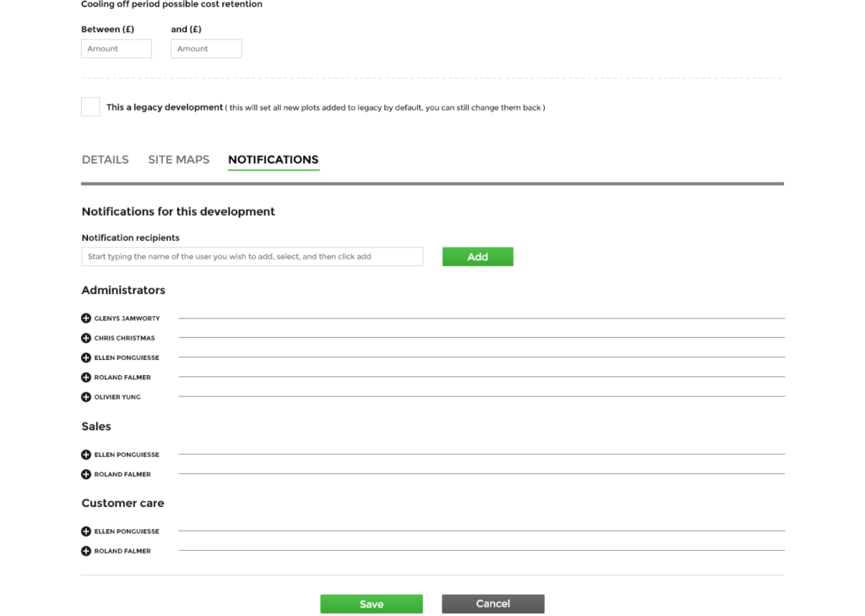Cancel the changes with Cancel button
Screen dimensions: 865x616
pyautogui.click(x=492, y=604)
